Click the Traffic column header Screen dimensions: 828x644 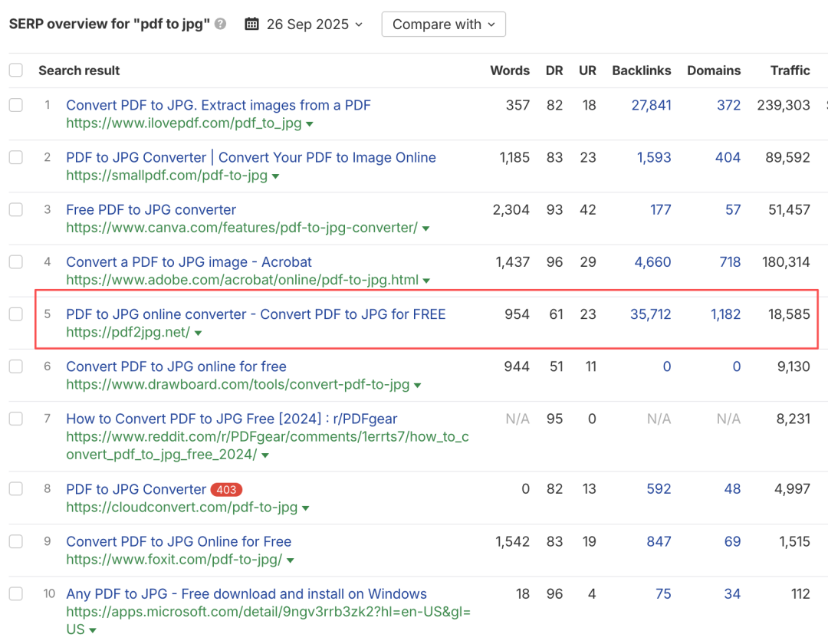[790, 71]
